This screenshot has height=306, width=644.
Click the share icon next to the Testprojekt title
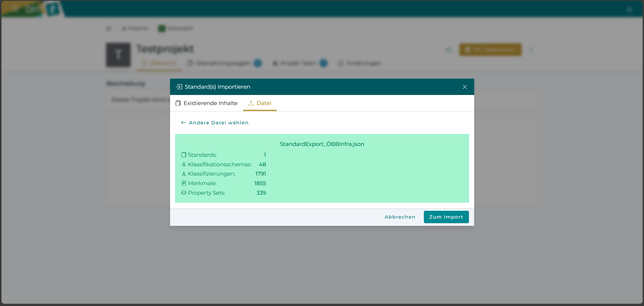[x=449, y=49]
